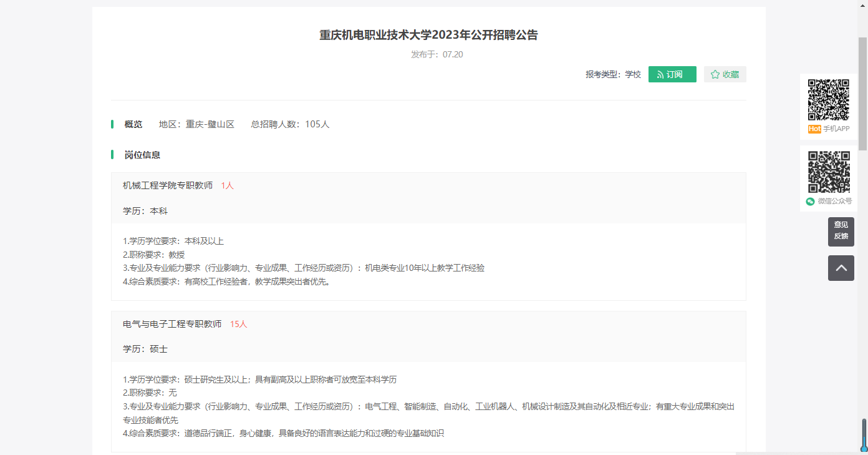Click the green WeChat icon
The width and height of the screenshot is (868, 455).
point(811,201)
